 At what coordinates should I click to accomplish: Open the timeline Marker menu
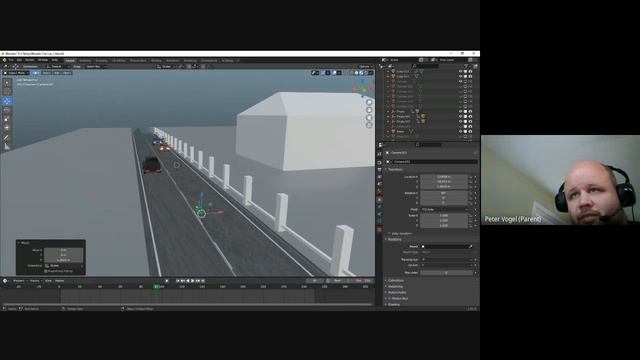(x=60, y=281)
